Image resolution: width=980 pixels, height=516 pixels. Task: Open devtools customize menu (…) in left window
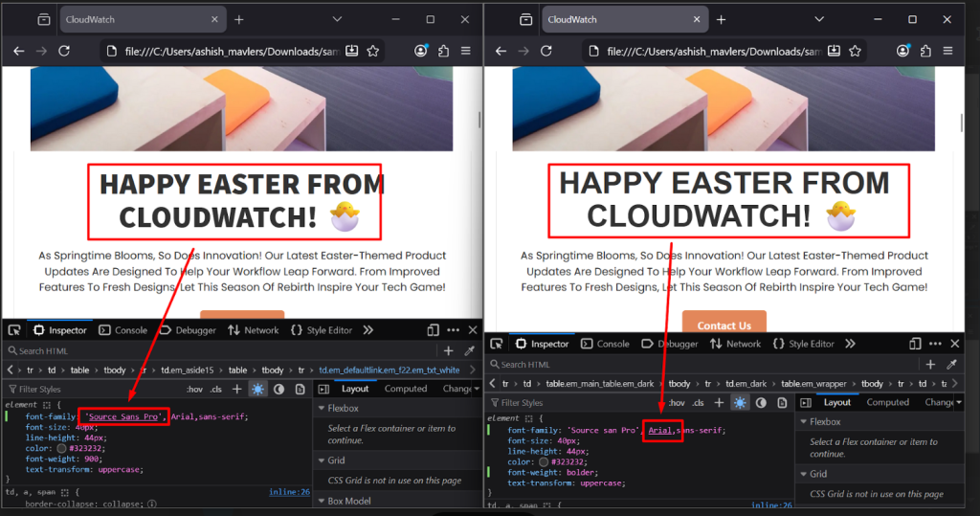(453, 329)
